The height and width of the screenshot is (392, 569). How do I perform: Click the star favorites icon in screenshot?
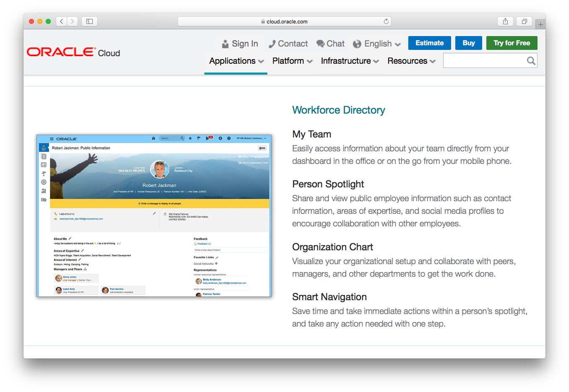pyautogui.click(x=191, y=138)
